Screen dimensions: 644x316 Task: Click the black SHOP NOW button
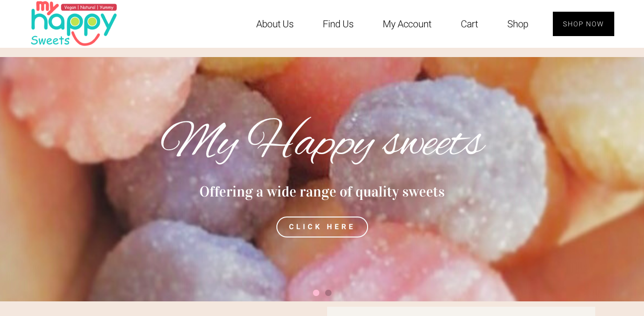[x=584, y=24]
